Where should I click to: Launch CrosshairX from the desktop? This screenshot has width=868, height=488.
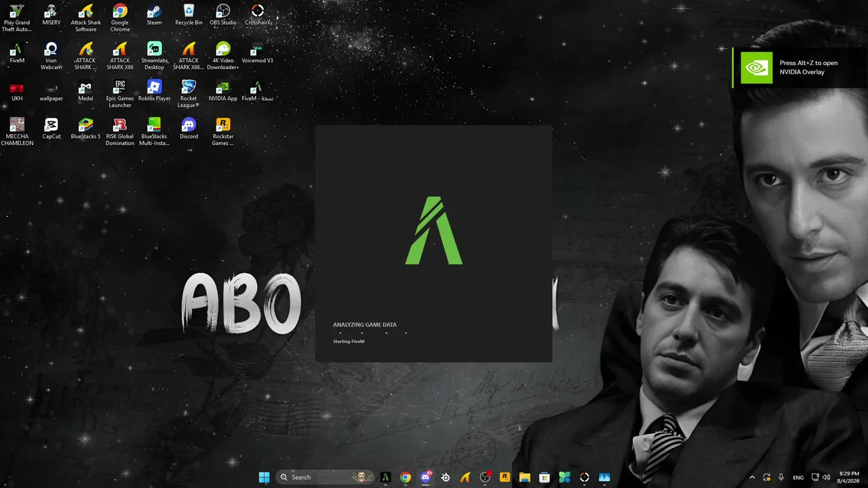point(258,15)
